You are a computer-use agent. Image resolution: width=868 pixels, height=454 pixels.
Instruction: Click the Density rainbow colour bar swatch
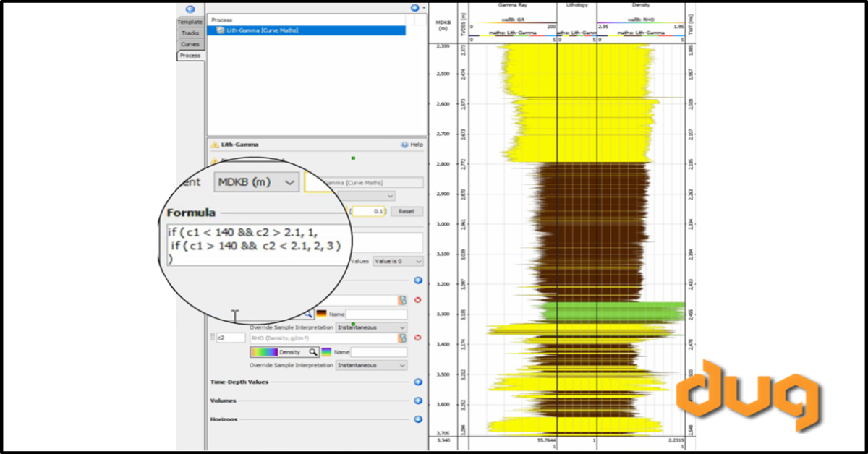point(264,352)
